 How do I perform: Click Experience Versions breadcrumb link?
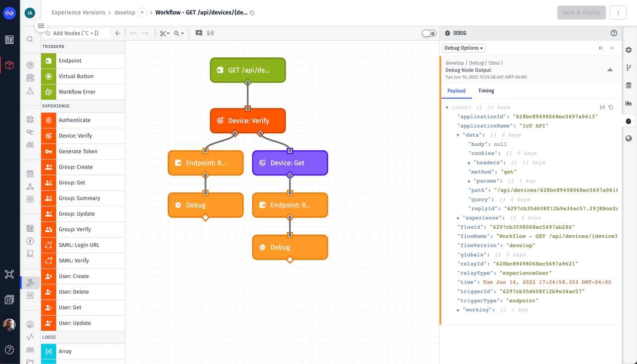[79, 13]
